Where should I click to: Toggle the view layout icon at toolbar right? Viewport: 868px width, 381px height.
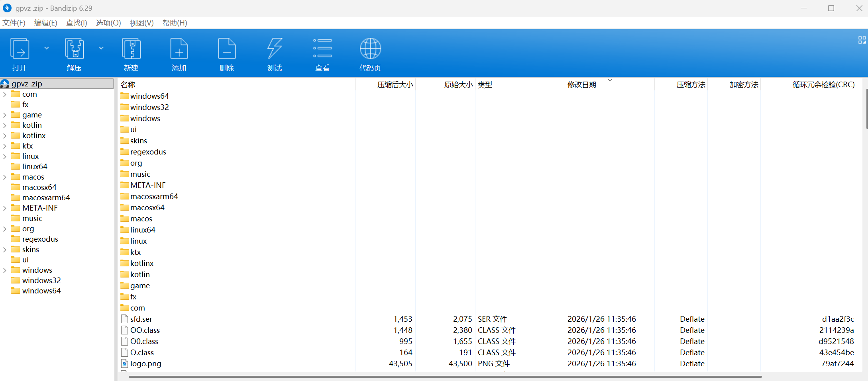tap(862, 40)
